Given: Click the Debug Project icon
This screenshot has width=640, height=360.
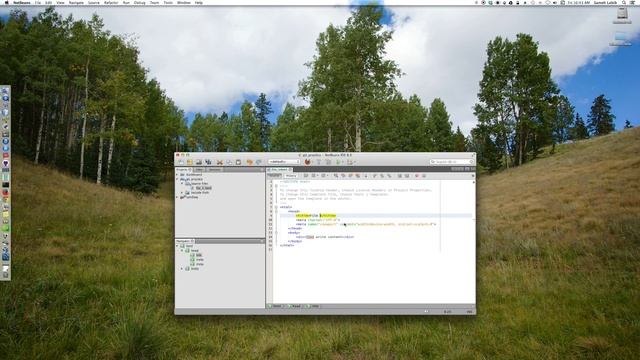Looking at the screenshot, I should coord(350,162).
